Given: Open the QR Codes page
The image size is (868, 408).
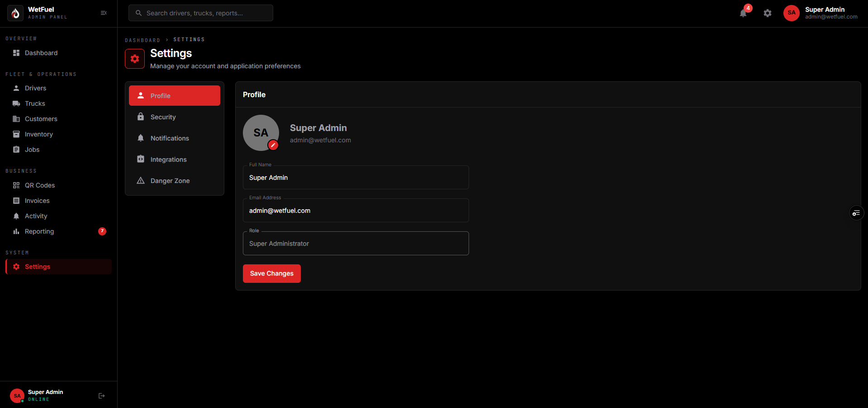Looking at the screenshot, I should pyautogui.click(x=58, y=185).
